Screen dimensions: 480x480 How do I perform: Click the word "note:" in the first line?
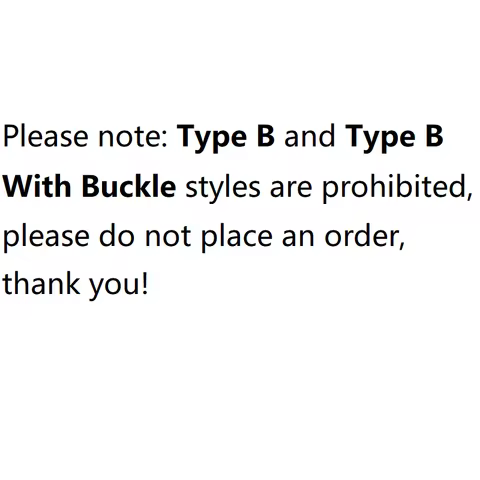coord(133,137)
